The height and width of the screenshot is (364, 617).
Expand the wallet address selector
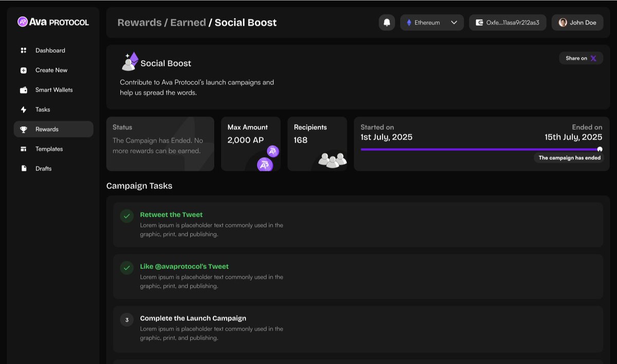(507, 23)
